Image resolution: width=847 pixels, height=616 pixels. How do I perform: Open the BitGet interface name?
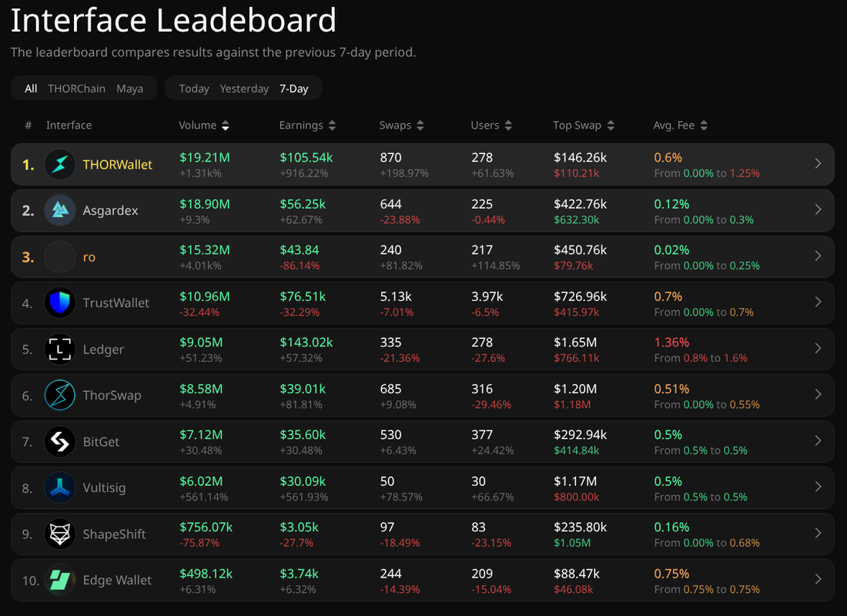(101, 442)
